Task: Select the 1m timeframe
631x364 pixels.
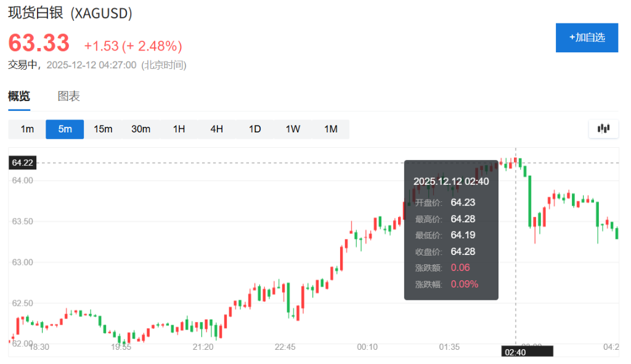Action: click(x=27, y=129)
